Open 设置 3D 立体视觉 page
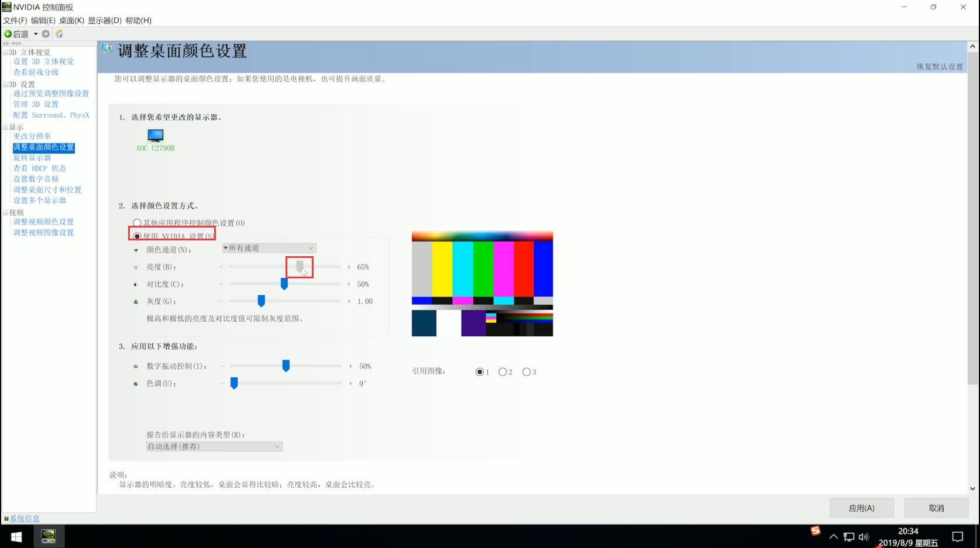Image resolution: width=980 pixels, height=548 pixels. (44, 61)
